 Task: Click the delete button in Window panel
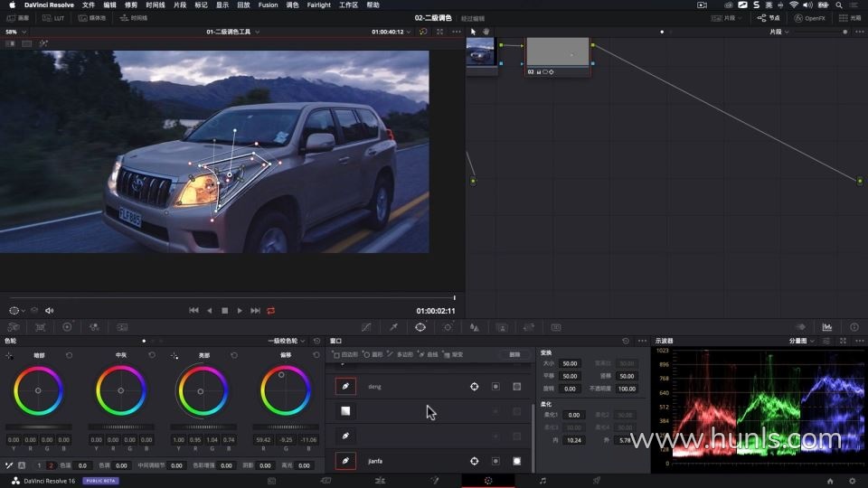coord(514,354)
